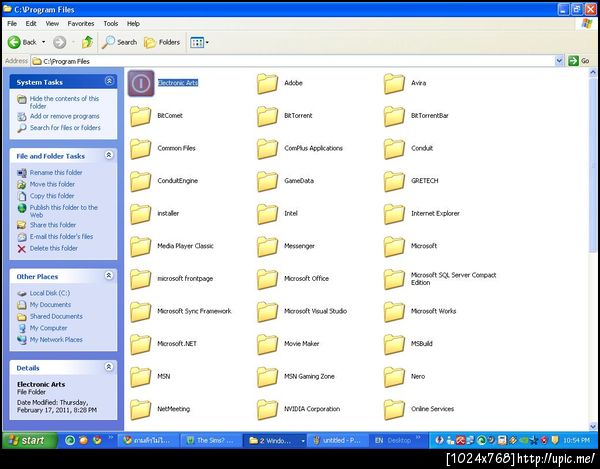The height and width of the screenshot is (469, 600).
Task: Select the GRETECH folder icon
Action: [x=394, y=181]
